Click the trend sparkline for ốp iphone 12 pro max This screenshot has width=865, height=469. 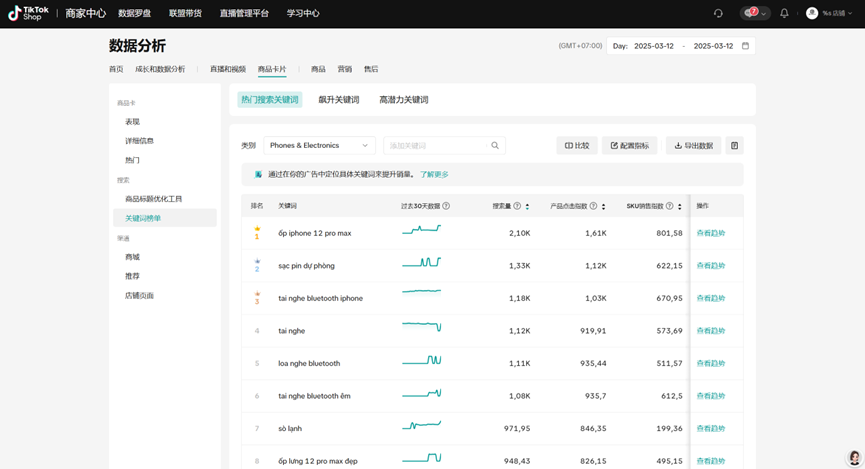pyautogui.click(x=421, y=229)
